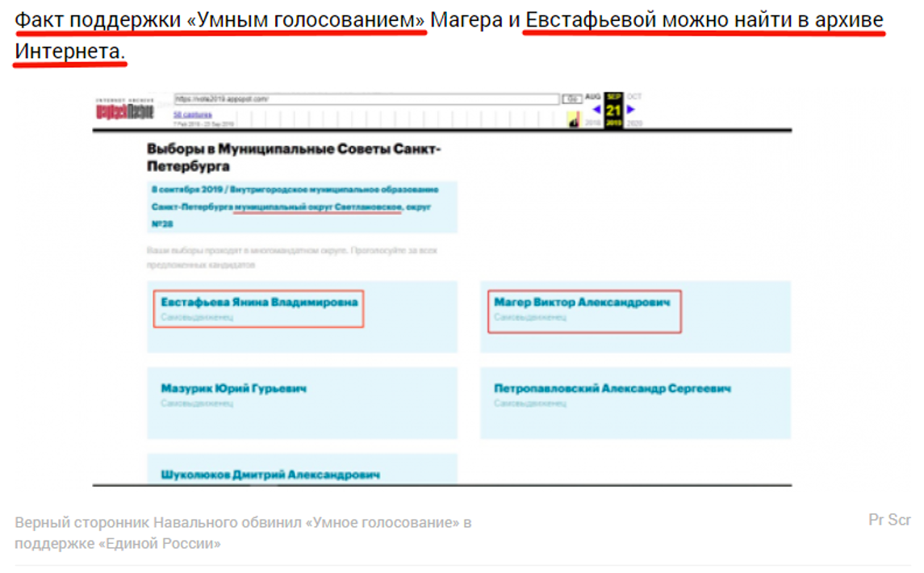This screenshot has width=924, height=573.
Task: Click the captures sparkline bar near 2018
Action: [x=574, y=120]
